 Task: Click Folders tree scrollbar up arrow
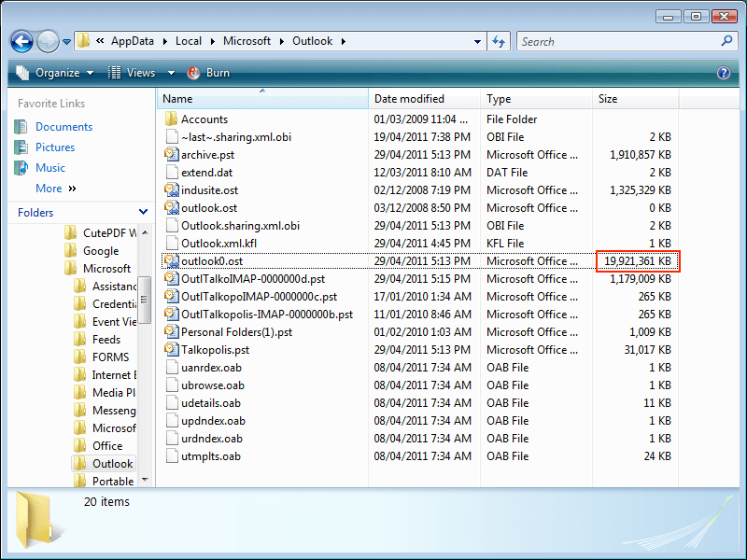(x=146, y=232)
